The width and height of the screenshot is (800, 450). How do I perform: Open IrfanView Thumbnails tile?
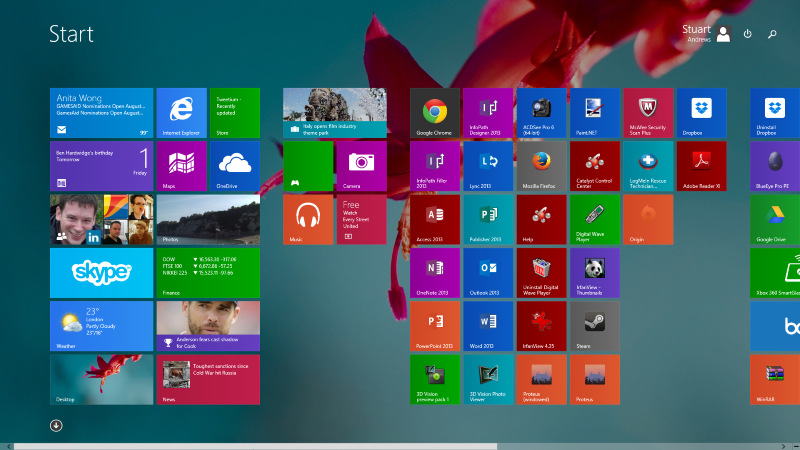[595, 273]
